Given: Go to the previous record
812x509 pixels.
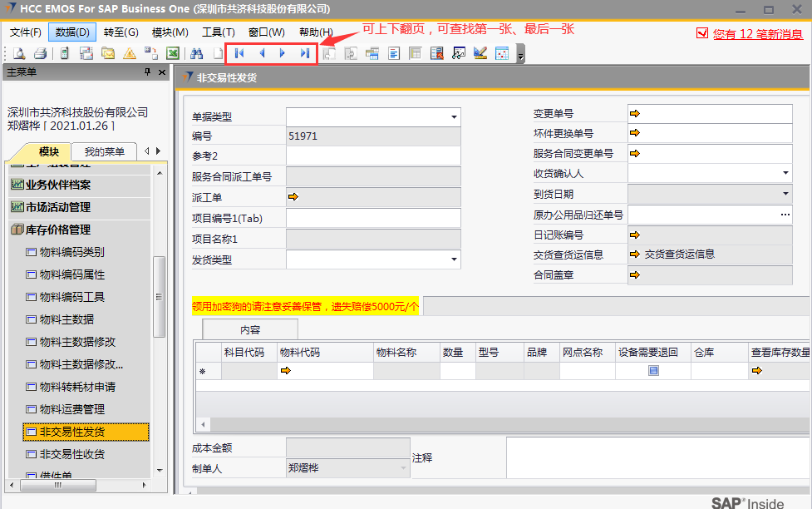Looking at the screenshot, I should click(x=262, y=53).
